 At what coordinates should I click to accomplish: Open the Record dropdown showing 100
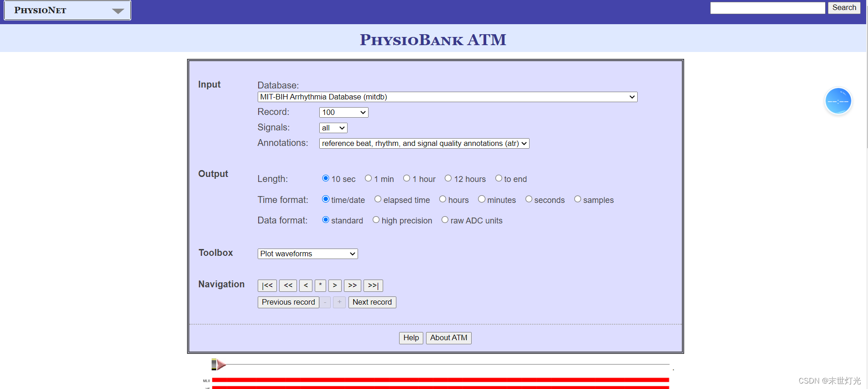click(x=343, y=112)
